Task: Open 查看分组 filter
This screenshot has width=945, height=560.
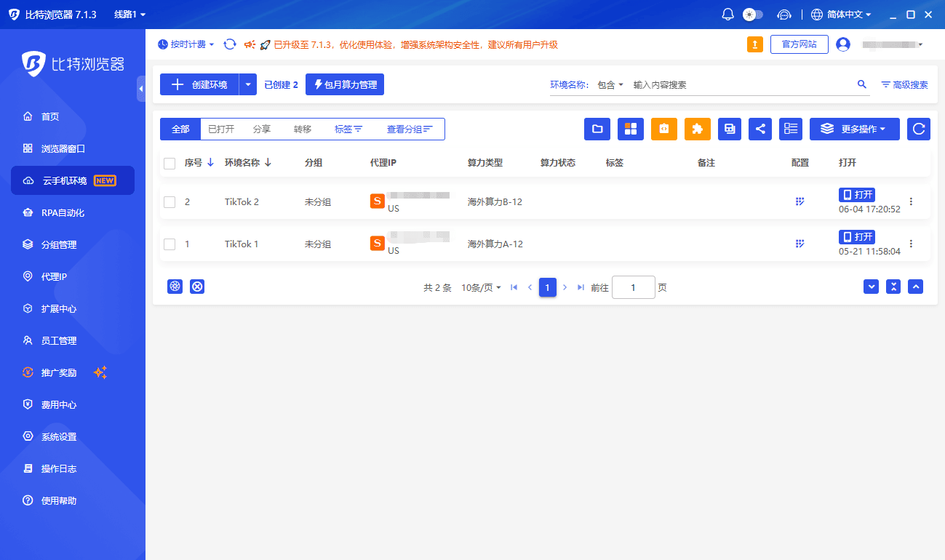Action: (410, 129)
